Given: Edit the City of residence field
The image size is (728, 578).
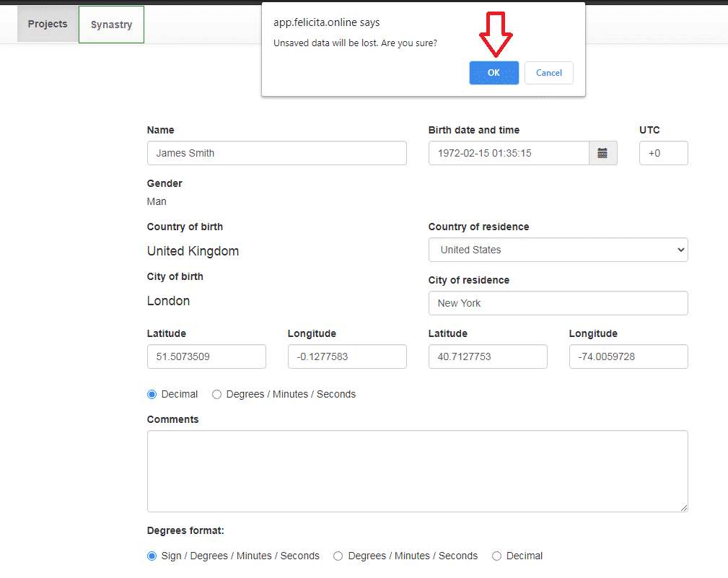Looking at the screenshot, I should pyautogui.click(x=558, y=303).
